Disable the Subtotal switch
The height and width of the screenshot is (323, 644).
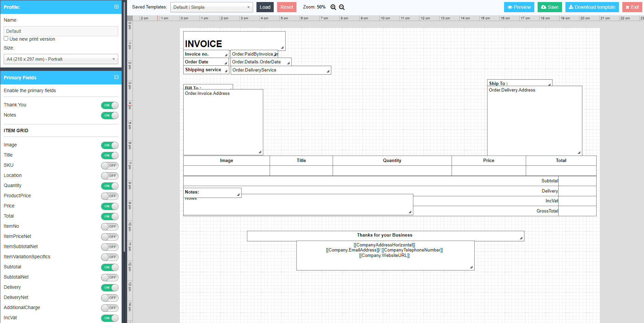tap(110, 267)
